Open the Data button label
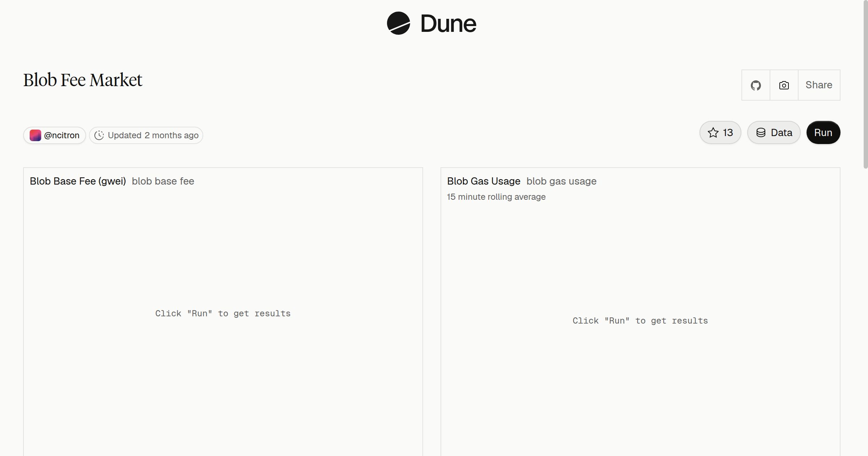The width and height of the screenshot is (868, 456). pyautogui.click(x=781, y=132)
